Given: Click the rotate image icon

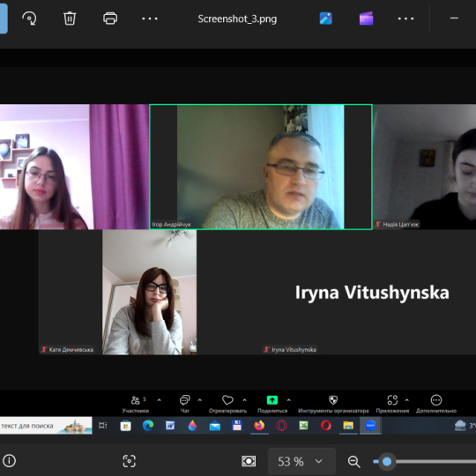Looking at the screenshot, I should click(29, 19).
